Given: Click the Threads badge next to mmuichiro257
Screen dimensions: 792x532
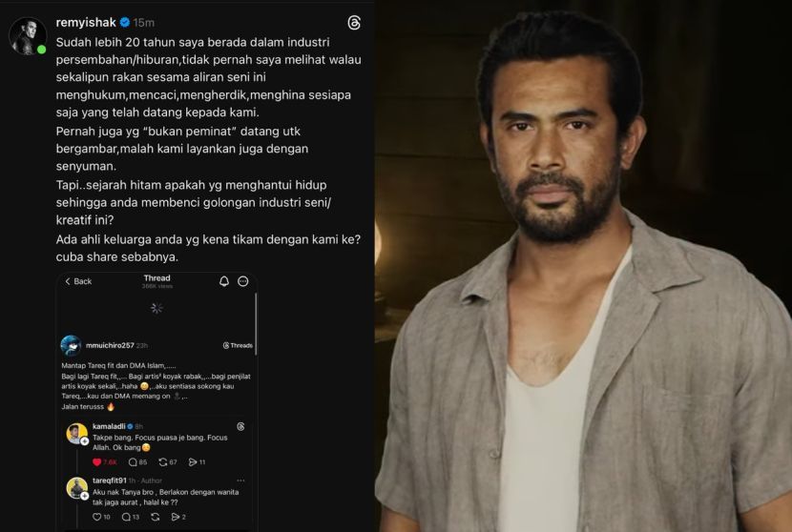Looking at the screenshot, I should [238, 345].
